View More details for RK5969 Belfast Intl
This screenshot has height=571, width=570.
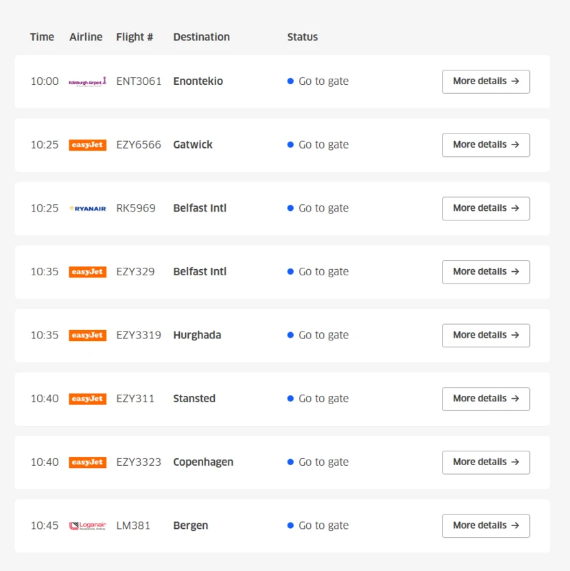[486, 208]
